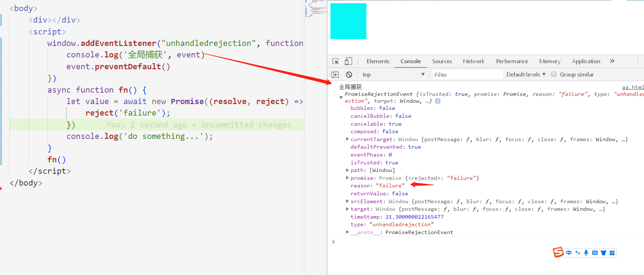
Task: Click addEventListener in the code editor
Action: coord(118,43)
